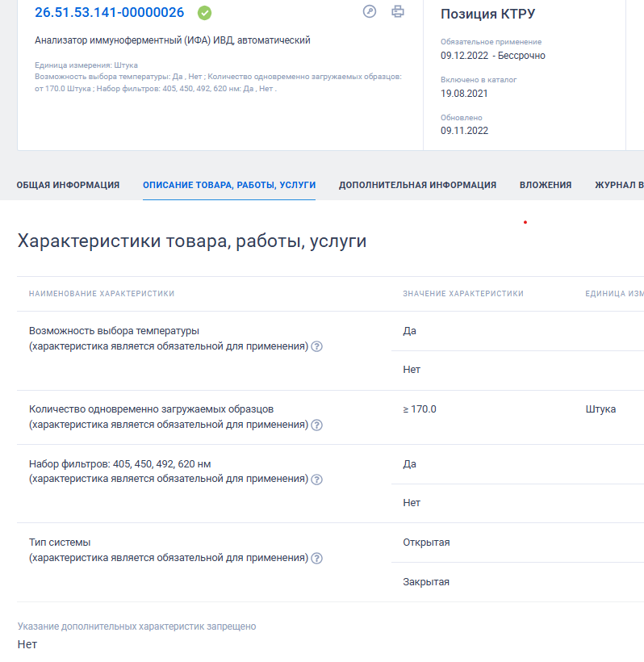Open the Журнал tab
644x662 pixels.
619,185
